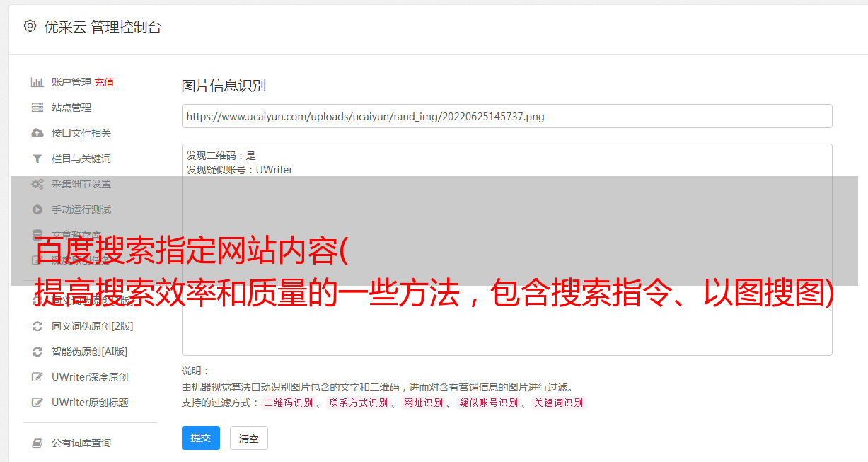Click the 优采云 管理控制台 title

point(103,27)
